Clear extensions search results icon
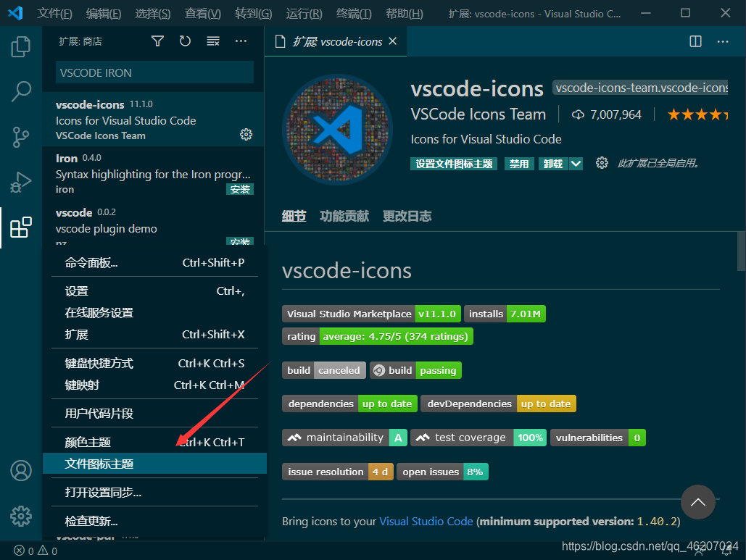The width and height of the screenshot is (746, 560). [213, 41]
